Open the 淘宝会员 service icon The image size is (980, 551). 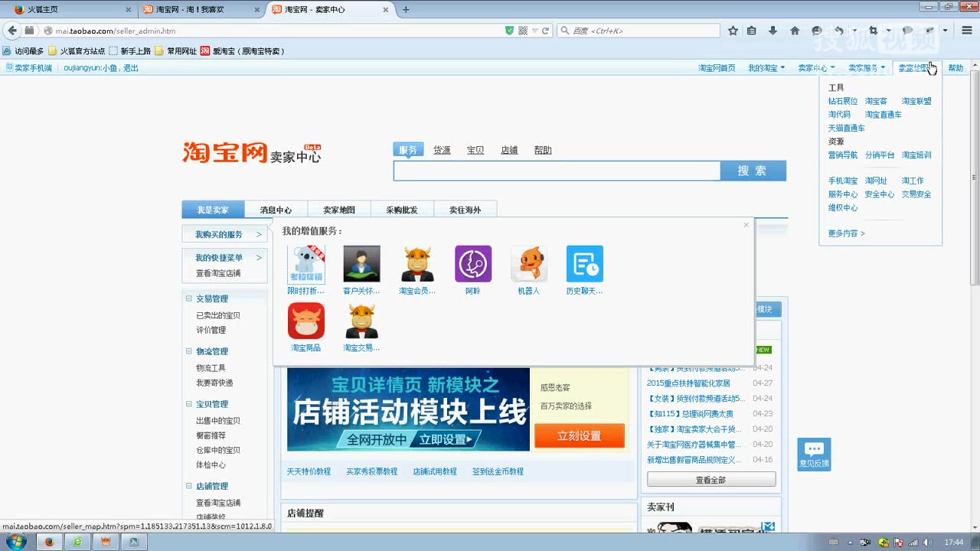pos(417,264)
